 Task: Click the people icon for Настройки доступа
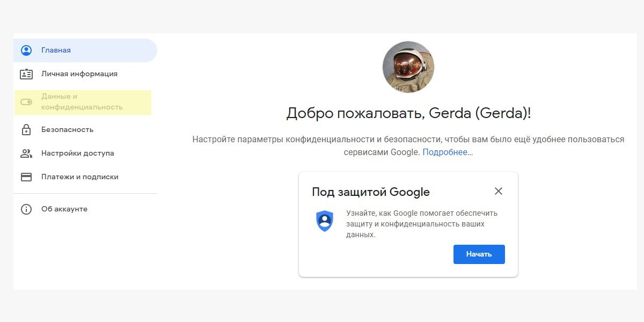coord(26,153)
